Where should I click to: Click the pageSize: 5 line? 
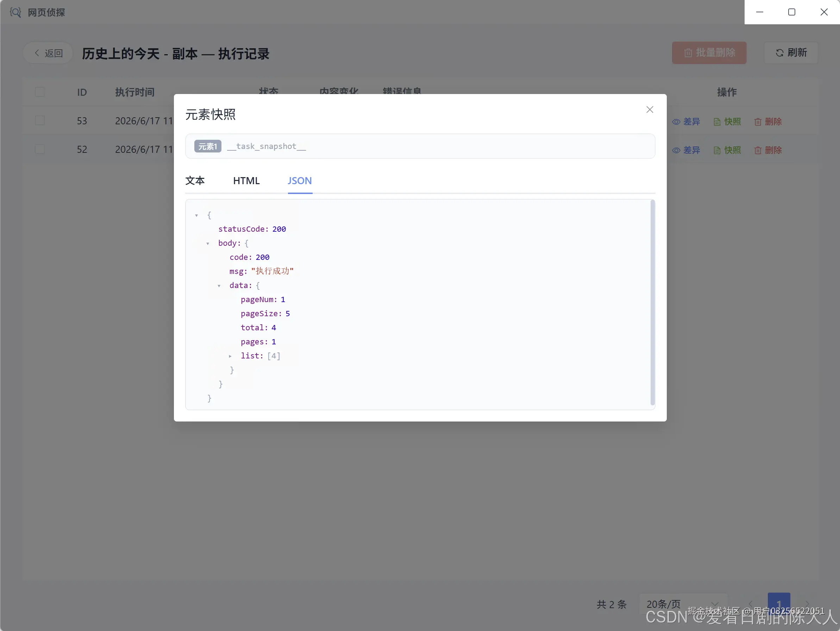click(265, 314)
